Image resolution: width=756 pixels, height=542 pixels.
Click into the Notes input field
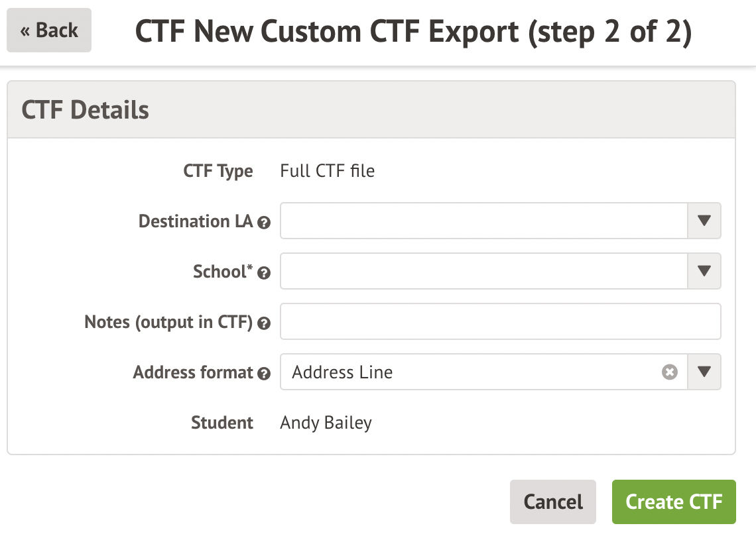(500, 321)
